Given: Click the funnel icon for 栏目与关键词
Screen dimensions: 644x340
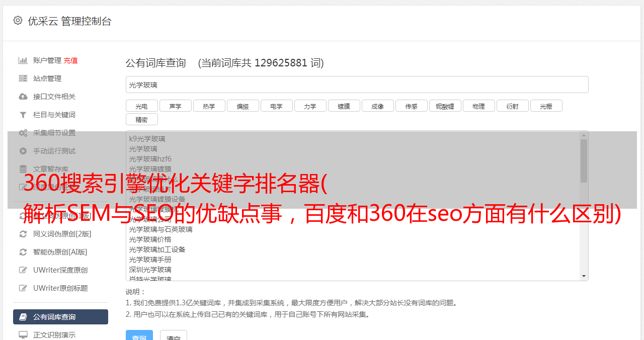Looking at the screenshot, I should pyautogui.click(x=23, y=115).
